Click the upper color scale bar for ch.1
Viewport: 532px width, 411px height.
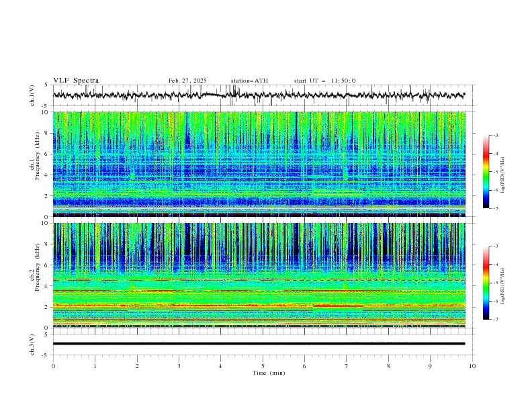[x=486, y=172]
